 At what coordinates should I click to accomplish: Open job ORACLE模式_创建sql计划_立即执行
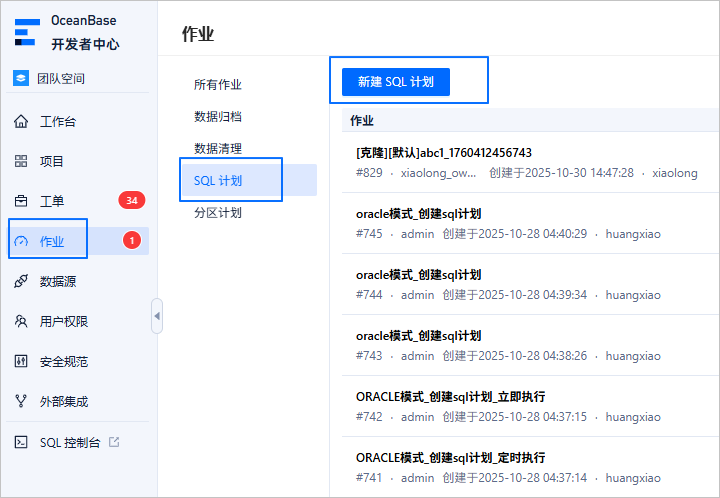450,397
